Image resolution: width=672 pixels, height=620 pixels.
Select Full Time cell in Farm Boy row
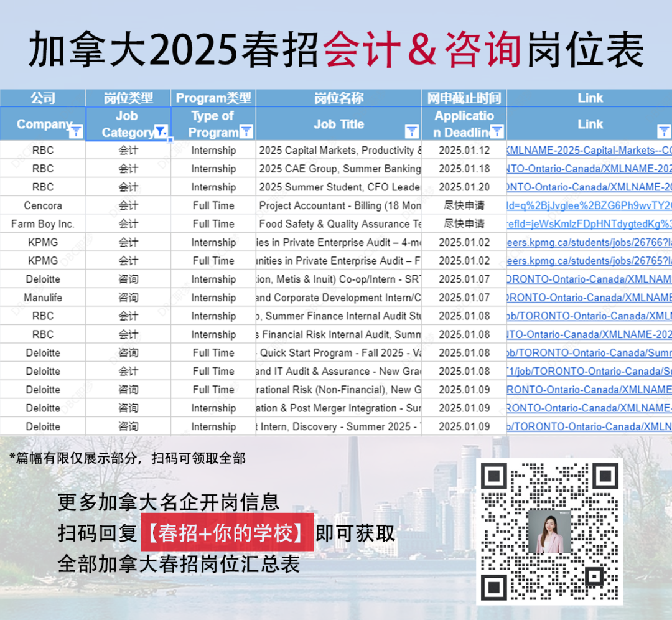[x=213, y=224]
